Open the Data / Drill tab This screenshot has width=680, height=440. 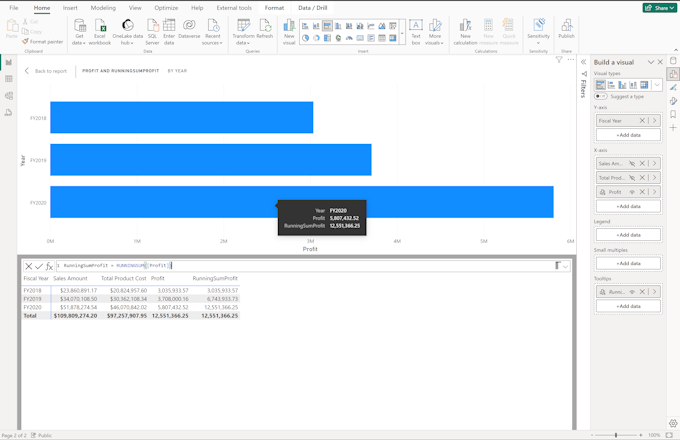pyautogui.click(x=313, y=8)
